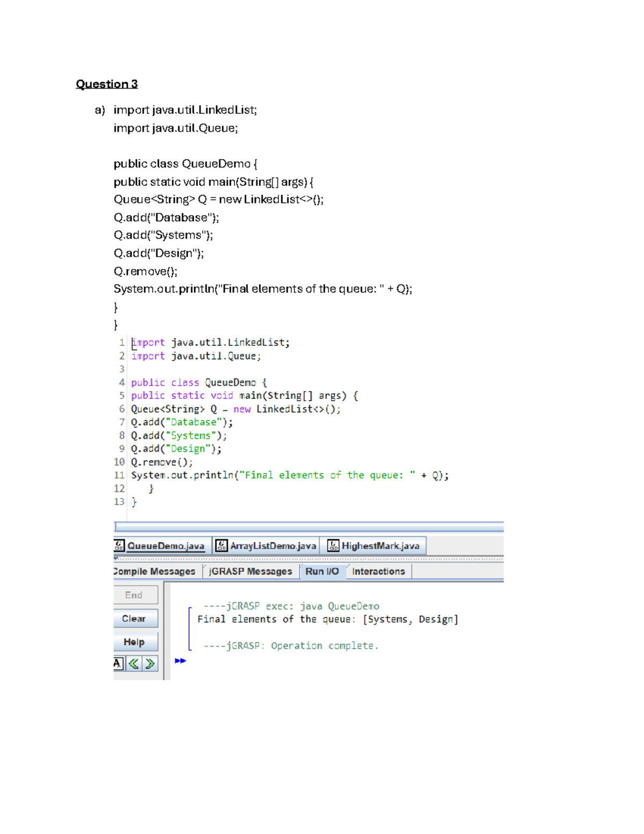The image size is (644, 834).
Task: Click the blue double-arrow prompt in Run I/O
Action: pos(180,661)
